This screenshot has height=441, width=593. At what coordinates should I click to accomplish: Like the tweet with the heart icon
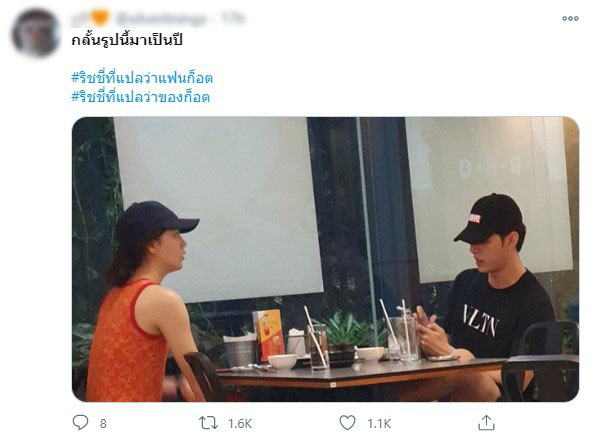click(347, 423)
